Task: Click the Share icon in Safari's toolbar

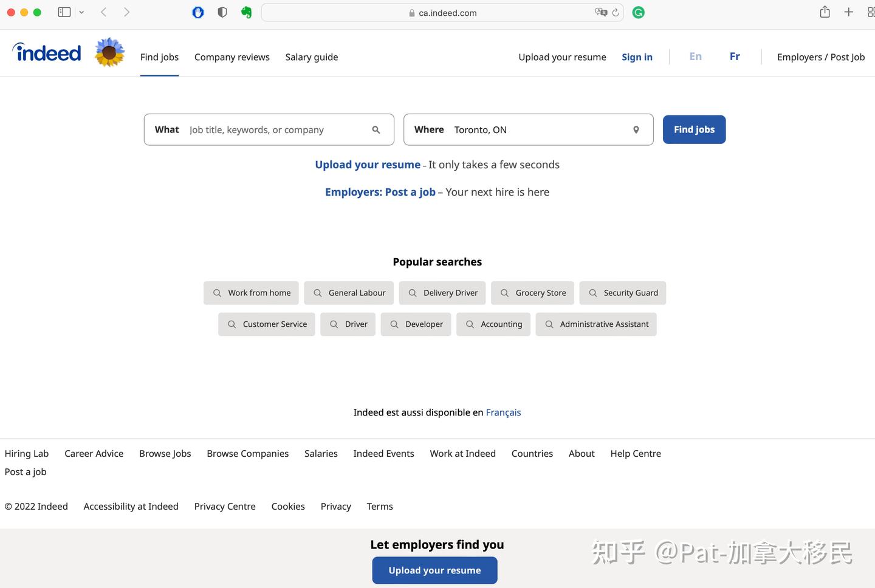Action: click(x=825, y=12)
